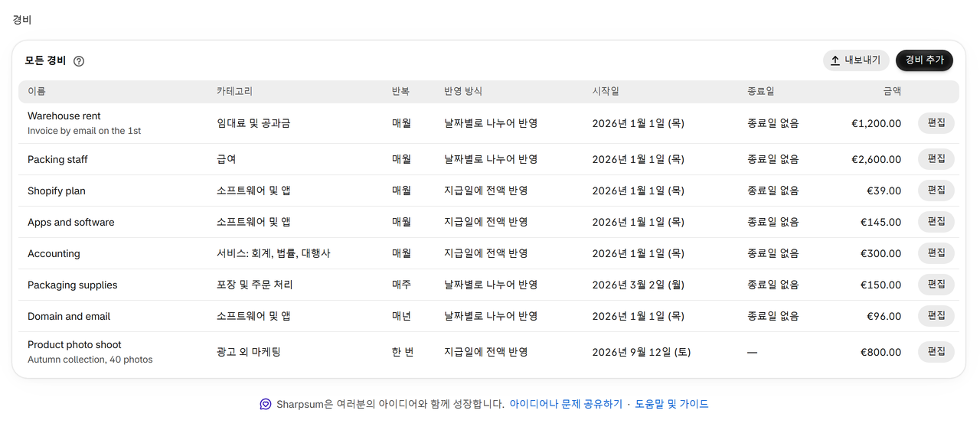
Task: Click the 반영 방식 column header
Action: coord(463,91)
